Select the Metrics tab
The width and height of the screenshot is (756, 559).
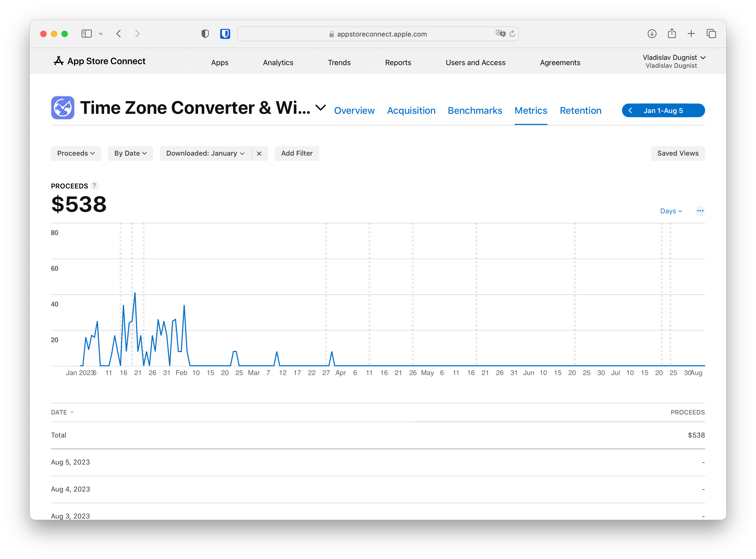(531, 111)
